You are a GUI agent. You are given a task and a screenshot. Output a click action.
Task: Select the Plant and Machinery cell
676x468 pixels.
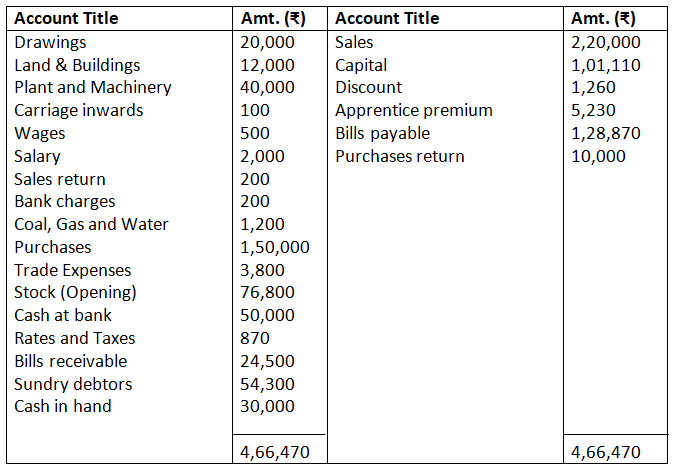(92, 87)
